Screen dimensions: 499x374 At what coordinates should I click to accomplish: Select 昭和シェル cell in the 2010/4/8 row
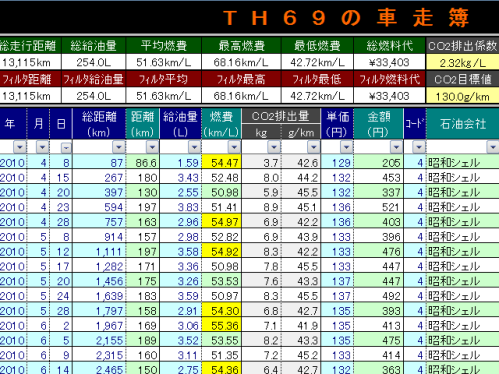(463, 162)
